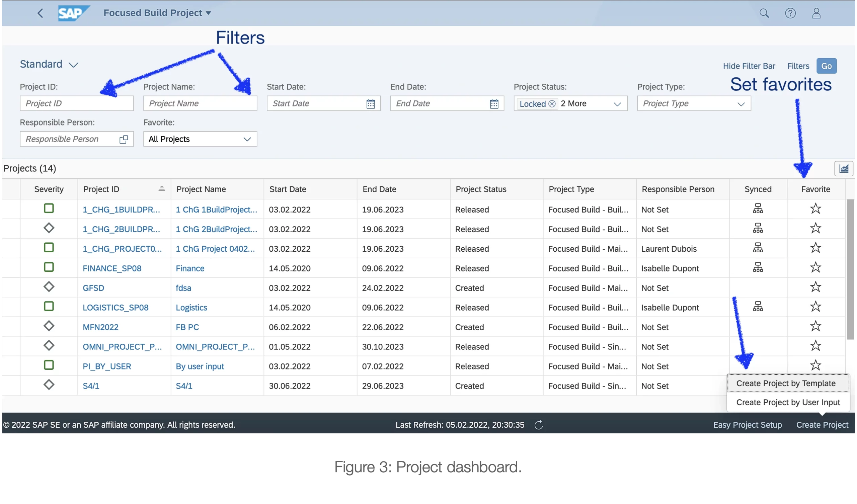Click the refresh icon beside Last Refresh
Screen dimensions: 857x504
tap(538, 425)
